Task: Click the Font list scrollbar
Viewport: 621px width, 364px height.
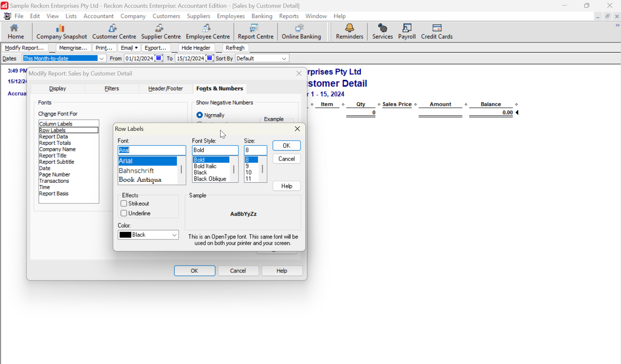Action: coord(181,170)
